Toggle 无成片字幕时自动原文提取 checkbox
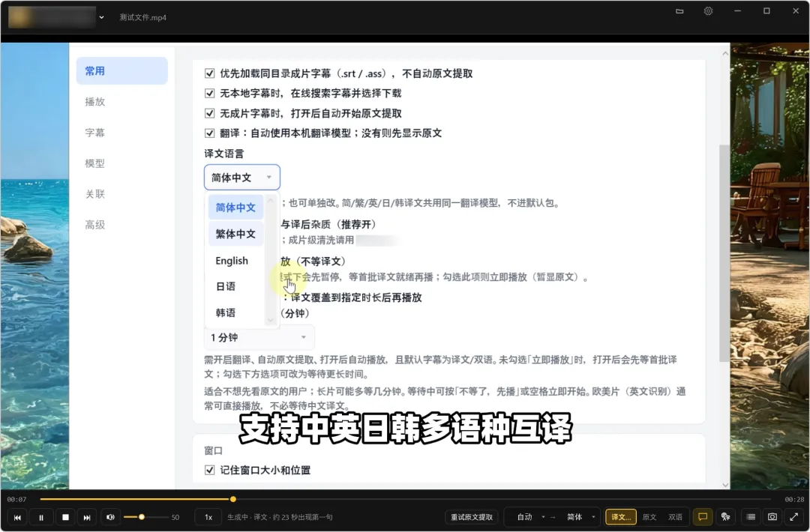 pos(209,113)
